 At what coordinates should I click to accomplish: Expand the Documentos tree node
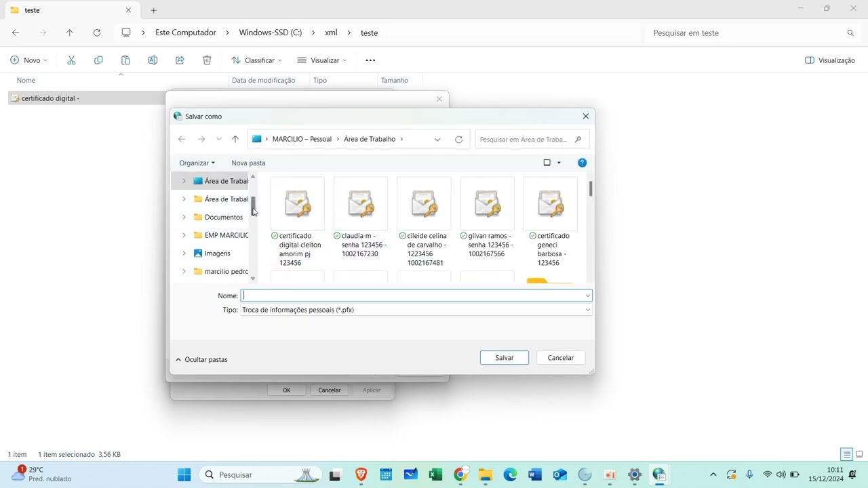(184, 217)
